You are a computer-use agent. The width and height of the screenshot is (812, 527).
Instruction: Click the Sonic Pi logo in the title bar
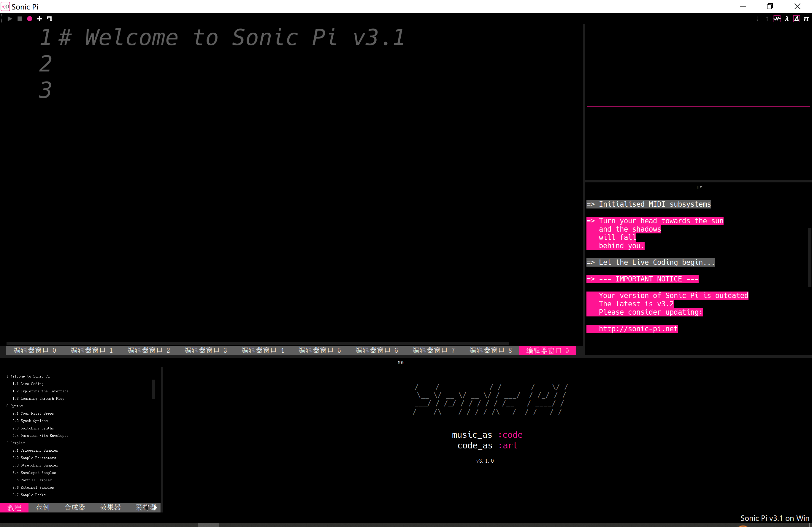pyautogui.click(x=5, y=6)
